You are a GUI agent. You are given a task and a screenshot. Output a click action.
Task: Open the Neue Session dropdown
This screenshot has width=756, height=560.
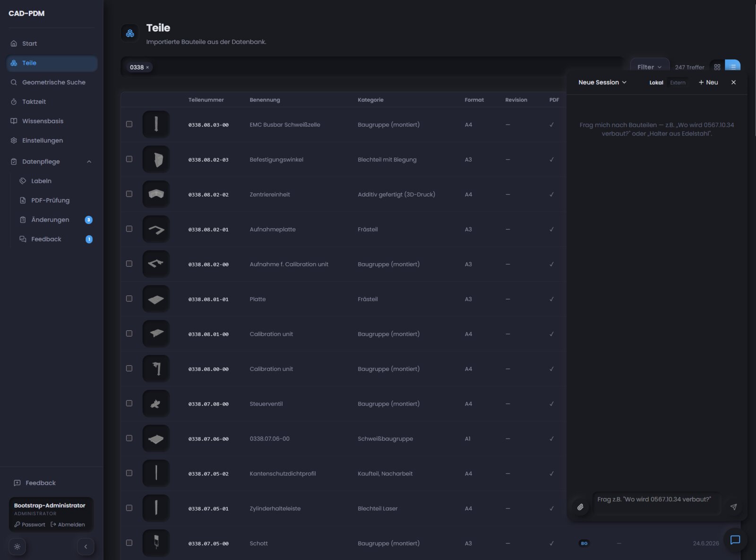602,82
